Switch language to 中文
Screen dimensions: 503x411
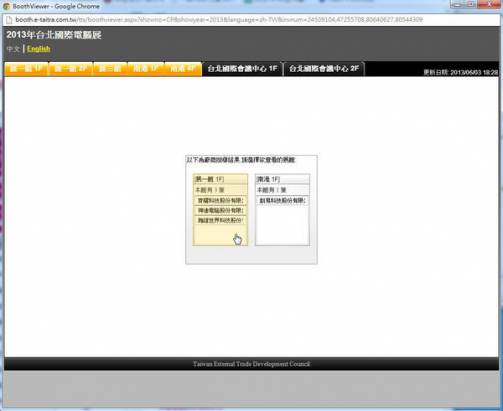[13, 49]
